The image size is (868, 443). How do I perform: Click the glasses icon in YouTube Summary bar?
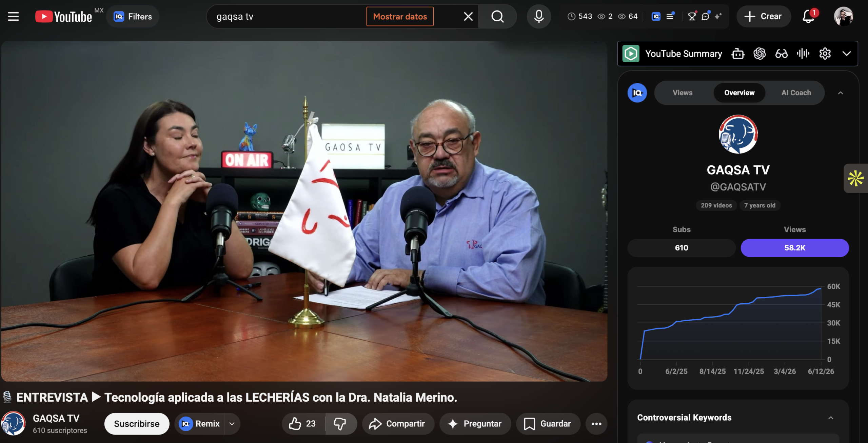tap(781, 54)
